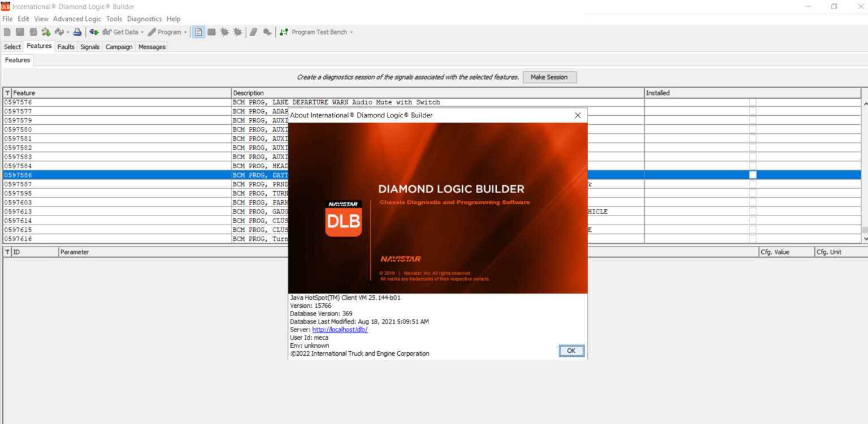868x424 pixels.
Task: Select the highlighted document view toolbar icon
Action: [x=198, y=32]
